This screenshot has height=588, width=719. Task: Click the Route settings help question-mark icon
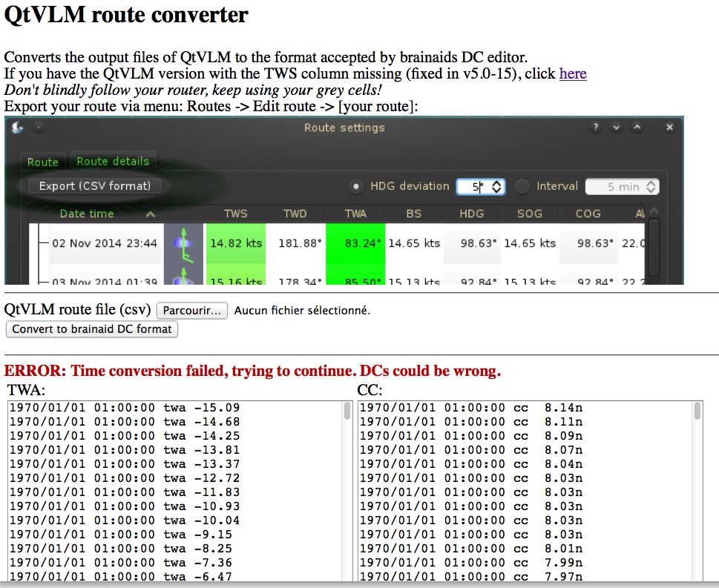[x=595, y=128]
